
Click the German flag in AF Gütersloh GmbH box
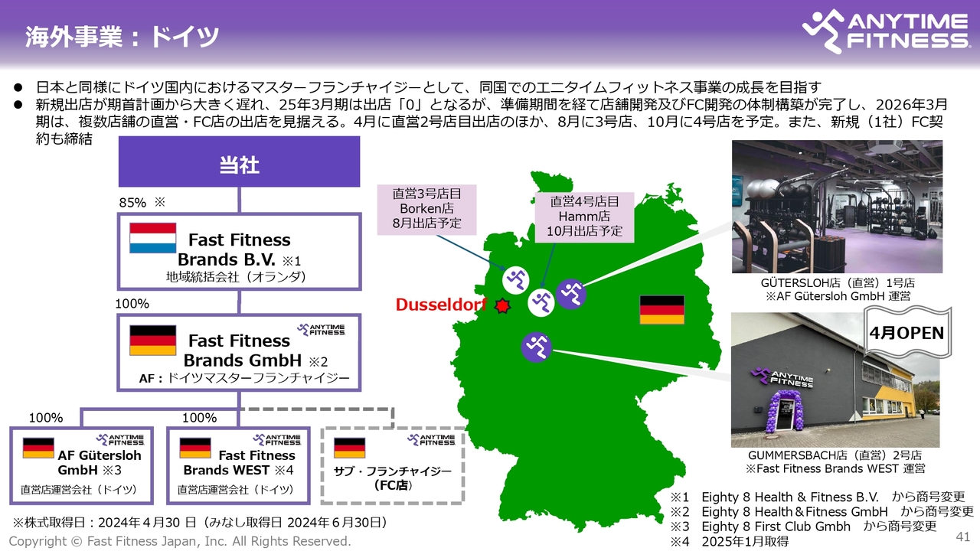[38, 448]
